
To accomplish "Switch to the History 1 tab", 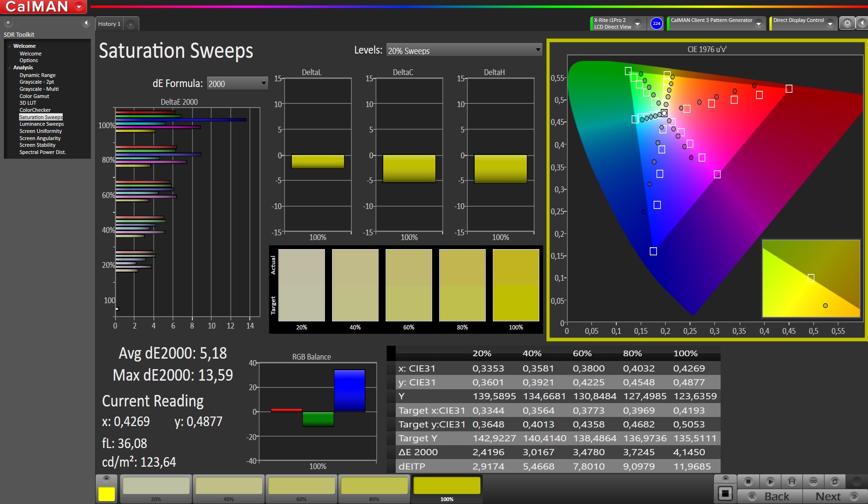I will click(x=109, y=24).
